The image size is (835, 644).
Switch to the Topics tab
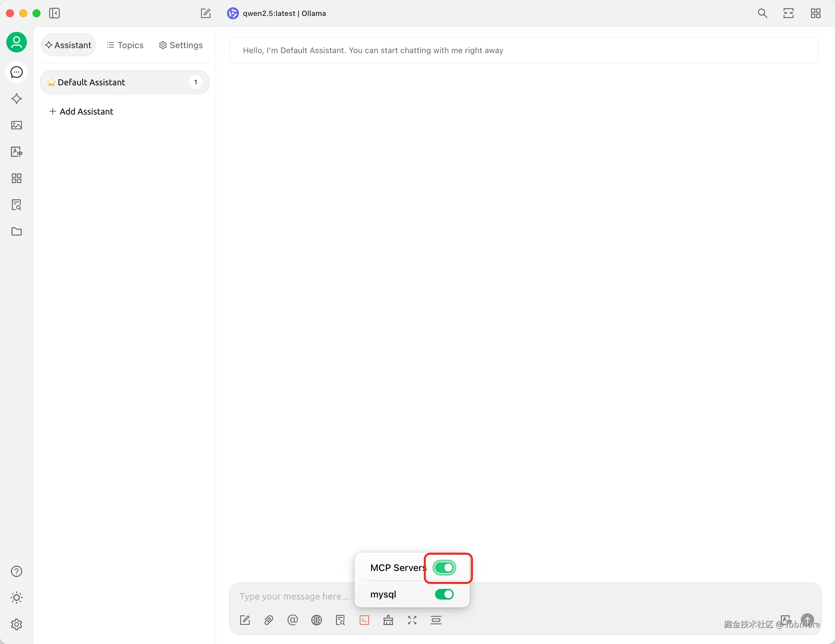(125, 45)
